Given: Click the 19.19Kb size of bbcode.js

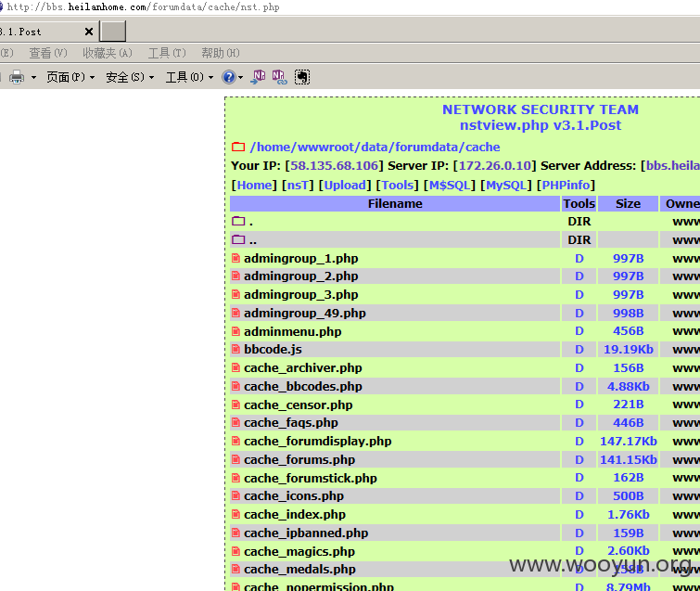Looking at the screenshot, I should click(628, 350).
